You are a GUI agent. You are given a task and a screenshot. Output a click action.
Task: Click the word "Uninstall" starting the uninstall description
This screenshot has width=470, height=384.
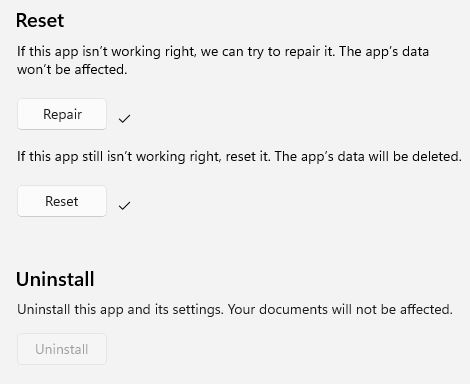click(43, 309)
